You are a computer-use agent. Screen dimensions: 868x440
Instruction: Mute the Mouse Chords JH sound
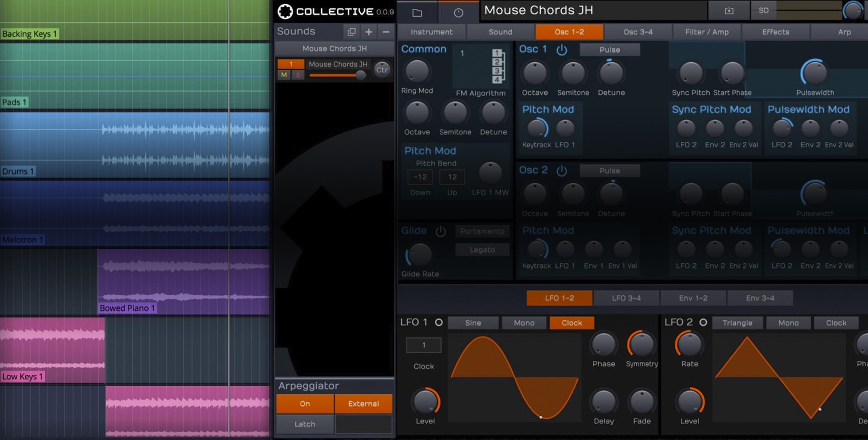284,75
